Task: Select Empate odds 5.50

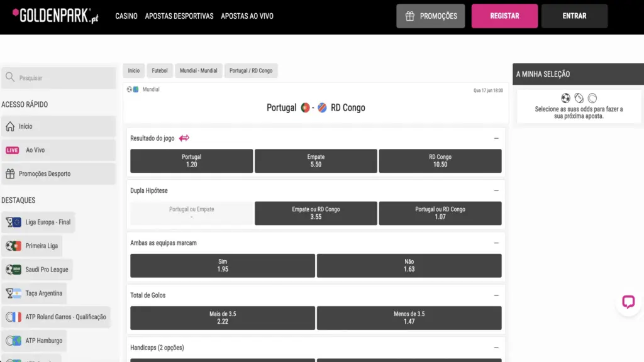Action: (x=316, y=161)
